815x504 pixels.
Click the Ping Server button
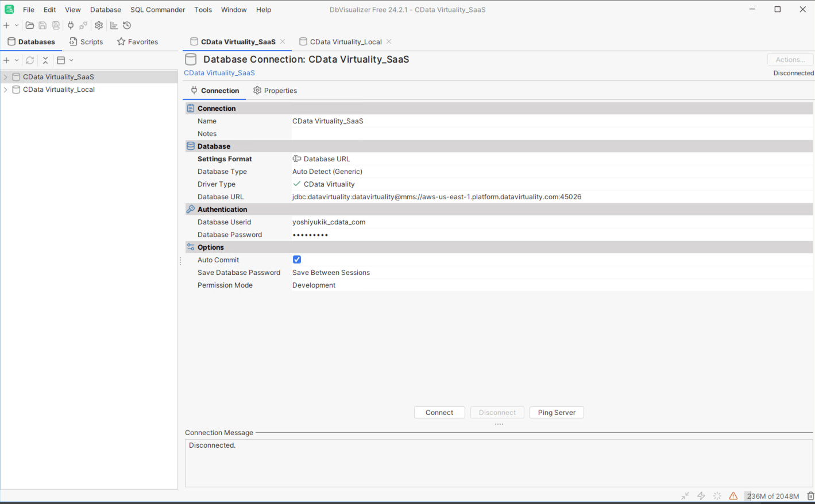557,413
